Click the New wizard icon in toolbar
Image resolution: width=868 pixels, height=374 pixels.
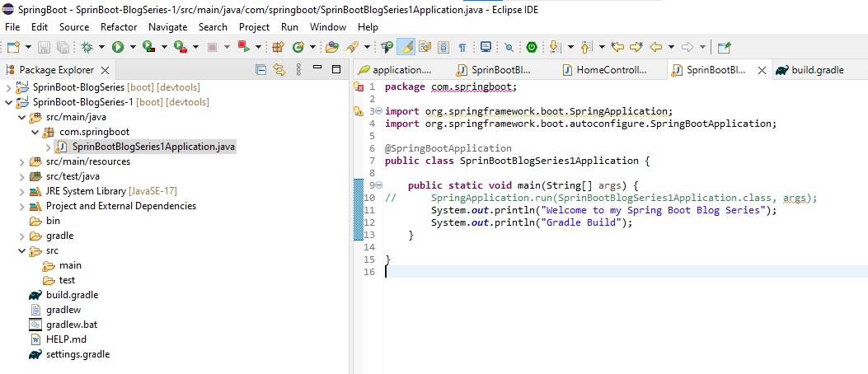tap(14, 48)
